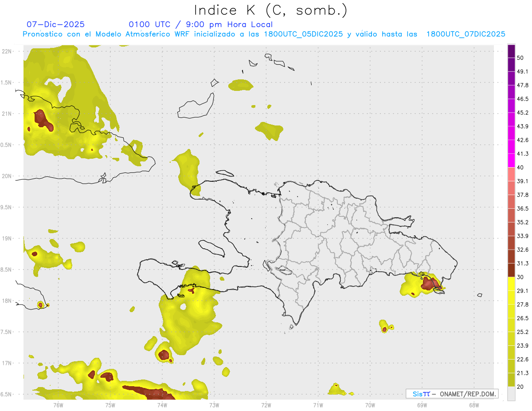Select the date text "07-Dic-2025"
The width and height of the screenshot is (532, 411).
55,24
